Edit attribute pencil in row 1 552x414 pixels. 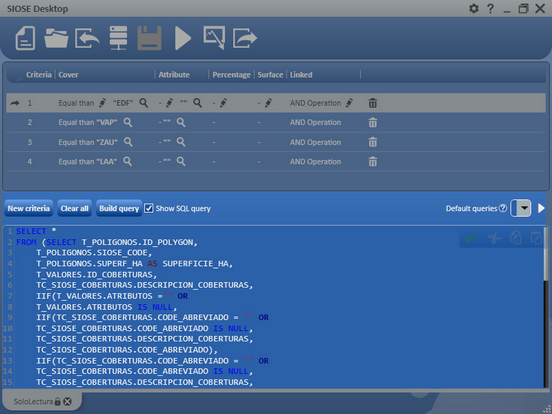pyautogui.click(x=169, y=103)
